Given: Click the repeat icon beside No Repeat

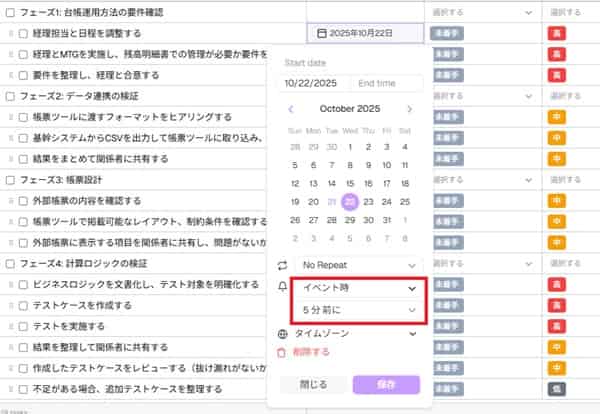Looking at the screenshot, I should tap(282, 266).
